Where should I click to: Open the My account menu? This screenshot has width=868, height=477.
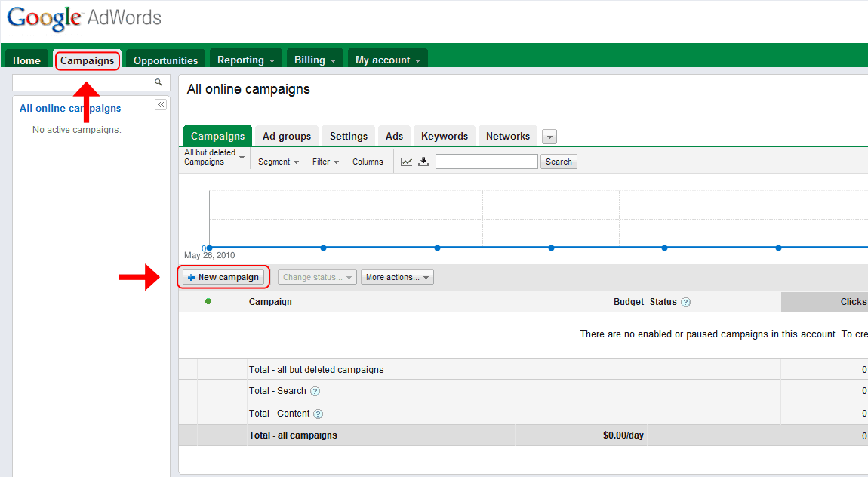387,60
